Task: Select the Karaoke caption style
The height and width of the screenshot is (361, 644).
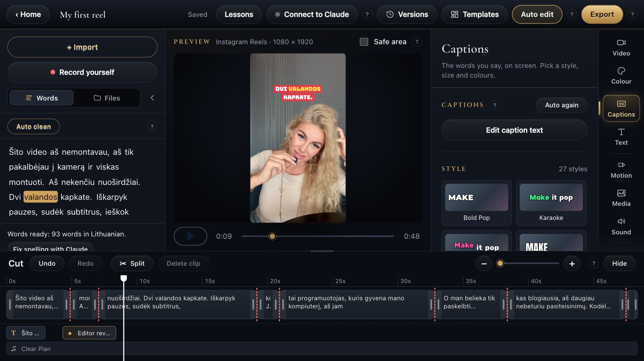Action: [551, 203]
